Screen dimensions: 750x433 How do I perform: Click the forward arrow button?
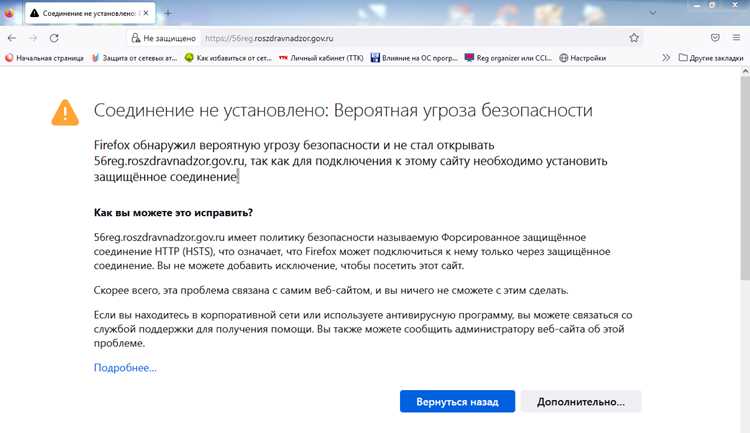point(33,38)
